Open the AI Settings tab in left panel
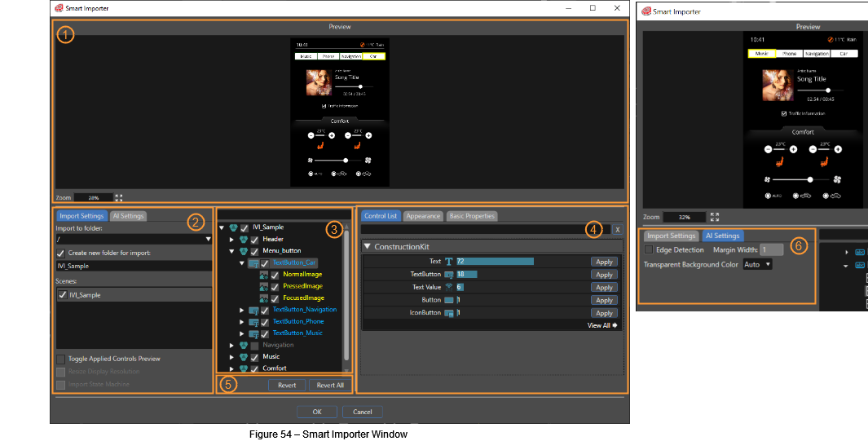Screen dimensions: 868x441 coord(129,216)
